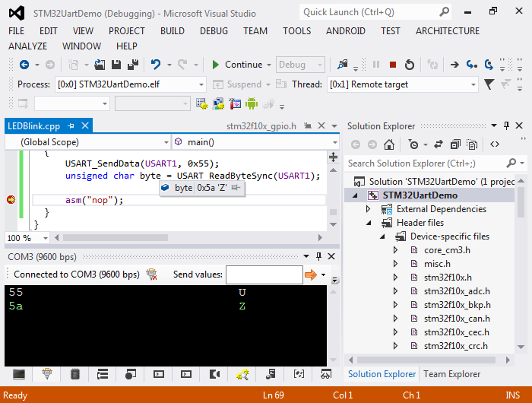
Task: Click the Continue debugging button
Action: coord(237,65)
